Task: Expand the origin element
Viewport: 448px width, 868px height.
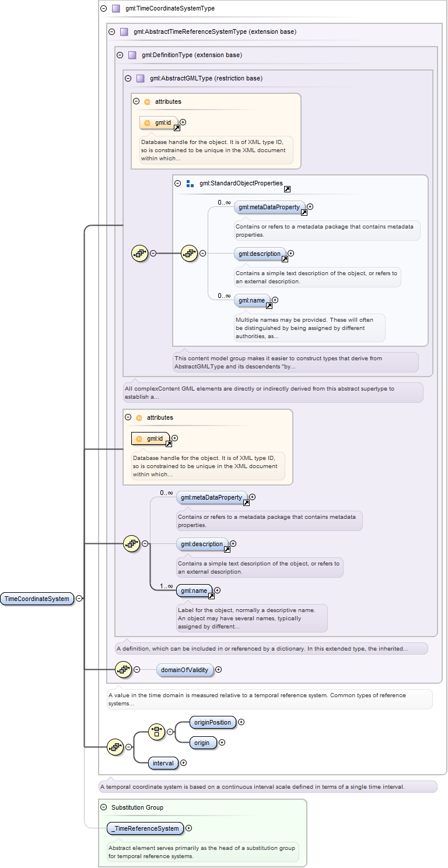Action: (222, 743)
